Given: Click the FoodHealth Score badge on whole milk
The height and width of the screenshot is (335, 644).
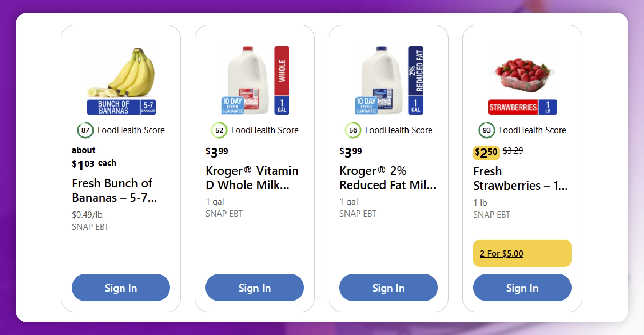Looking at the screenshot, I should 219,130.
